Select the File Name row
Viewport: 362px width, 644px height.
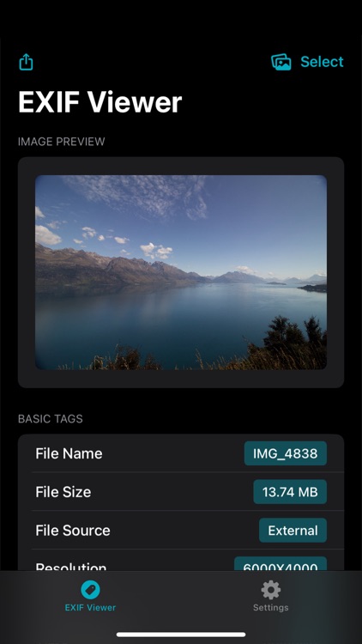pos(181,453)
